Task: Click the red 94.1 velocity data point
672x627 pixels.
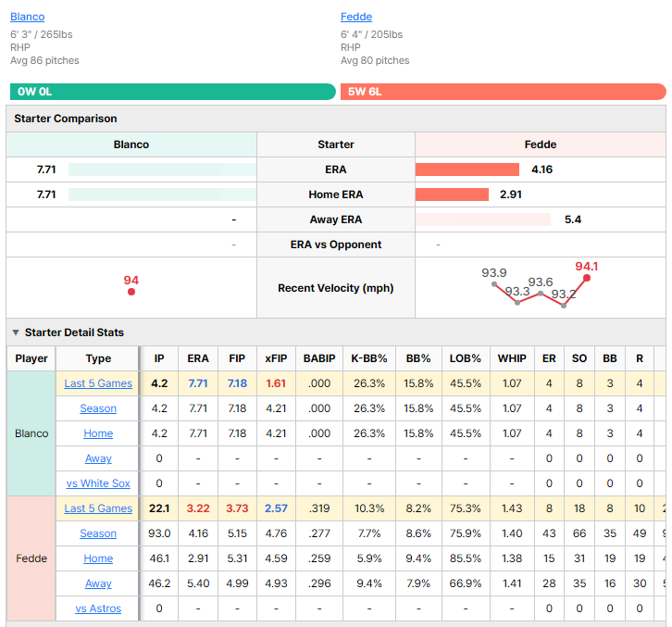Action: (587, 278)
